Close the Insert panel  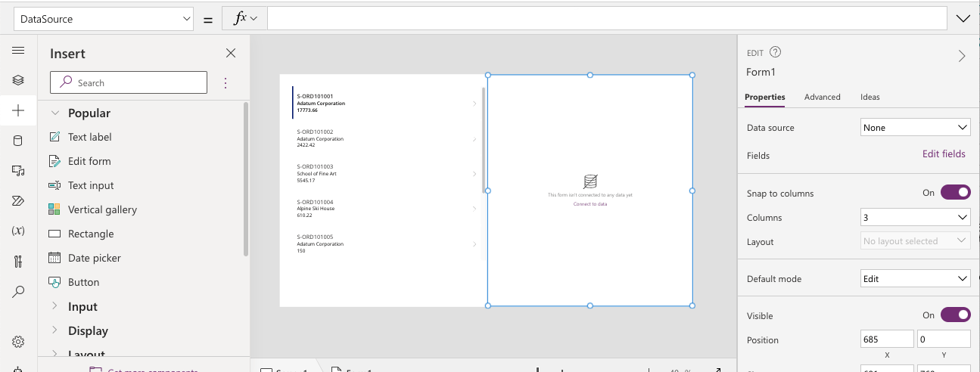pos(231,53)
